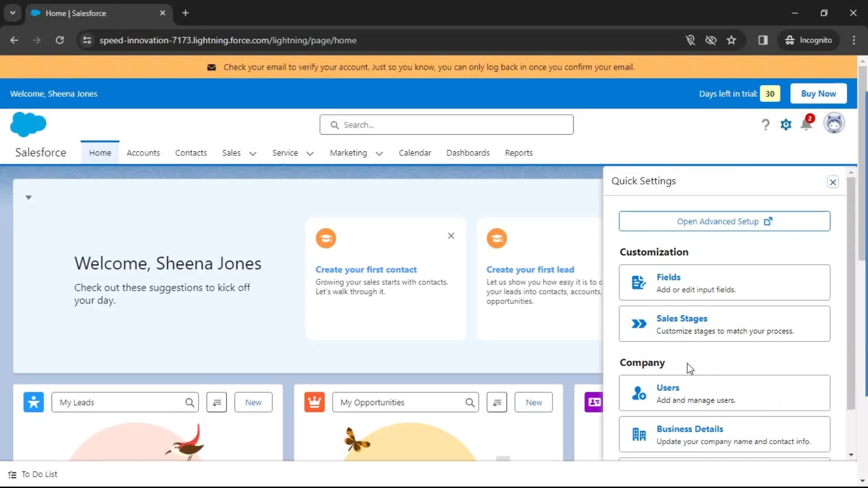868x488 pixels.
Task: Open the Reports tab
Action: tap(519, 153)
